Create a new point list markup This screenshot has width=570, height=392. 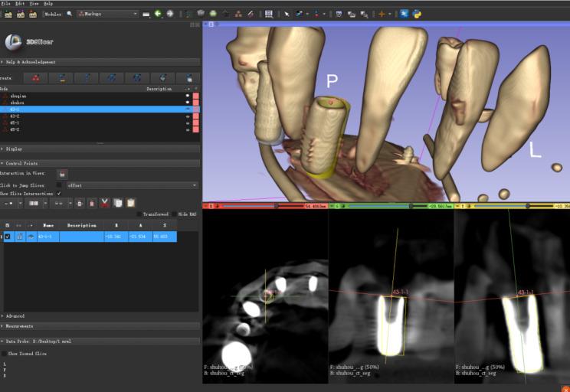click(x=35, y=78)
